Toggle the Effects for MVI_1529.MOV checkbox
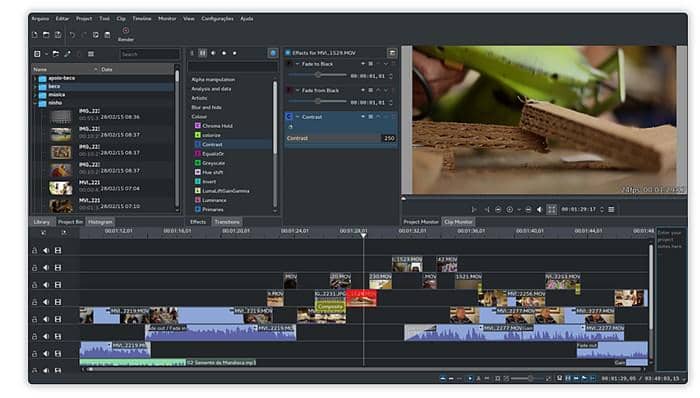 288,53
